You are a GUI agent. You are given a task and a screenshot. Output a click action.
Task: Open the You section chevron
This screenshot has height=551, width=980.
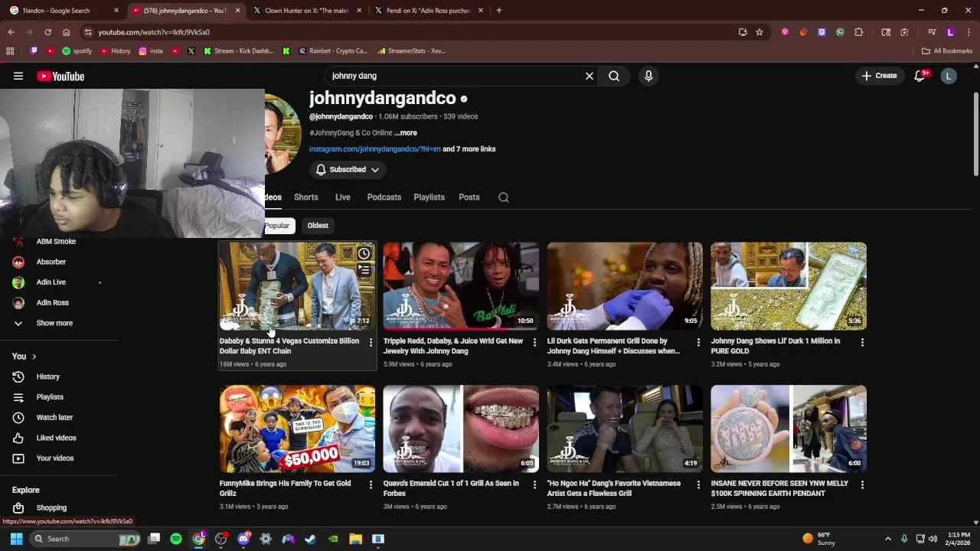[34, 357]
